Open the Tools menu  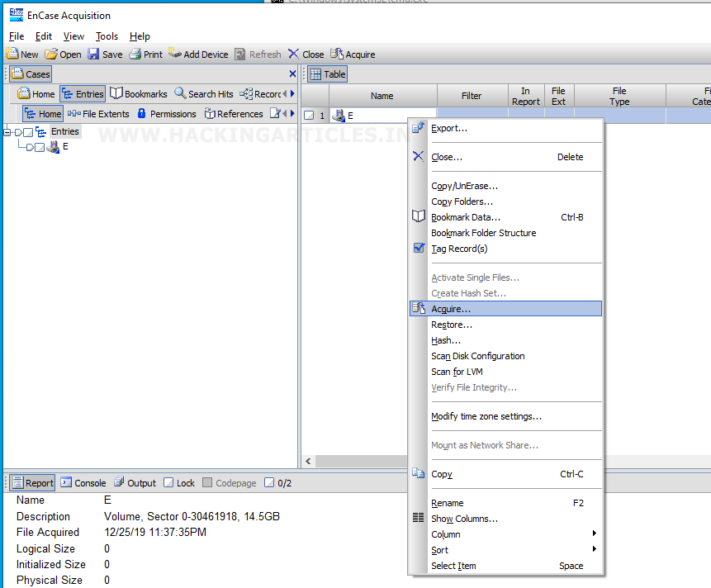[x=107, y=36]
